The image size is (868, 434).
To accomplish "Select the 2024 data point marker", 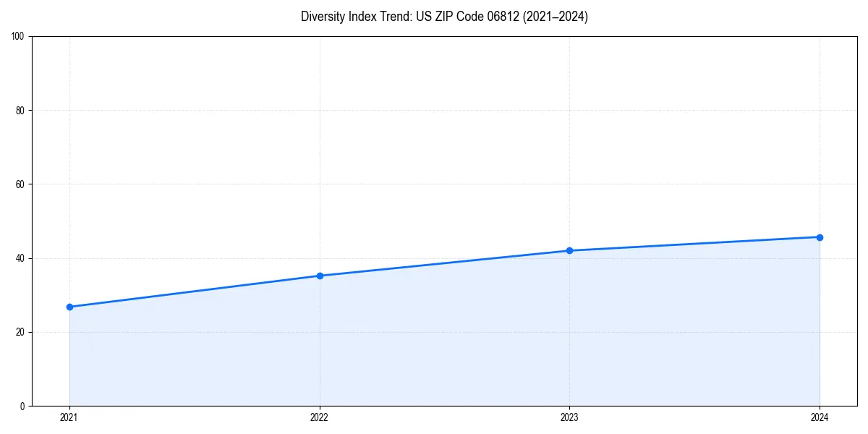I will pyautogui.click(x=820, y=237).
